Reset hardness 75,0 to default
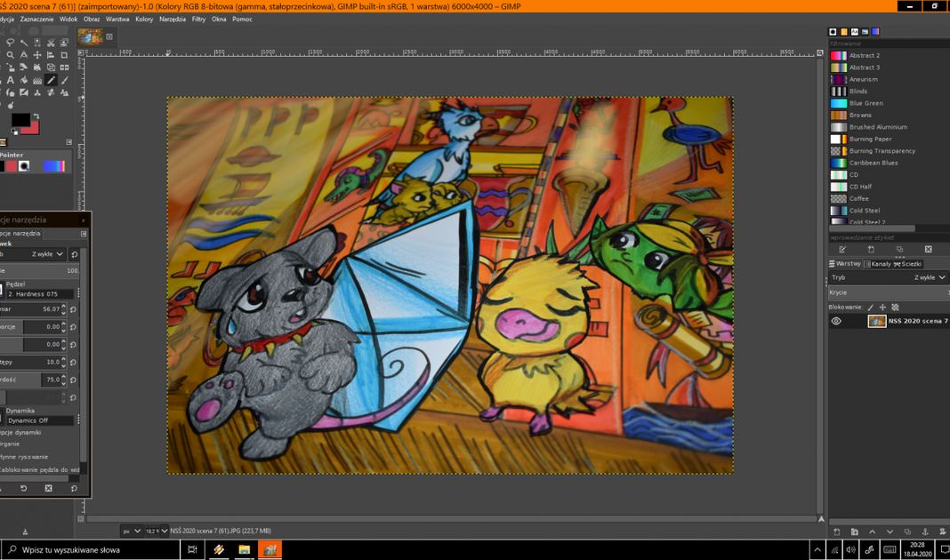This screenshot has height=560, width=950. [x=73, y=380]
